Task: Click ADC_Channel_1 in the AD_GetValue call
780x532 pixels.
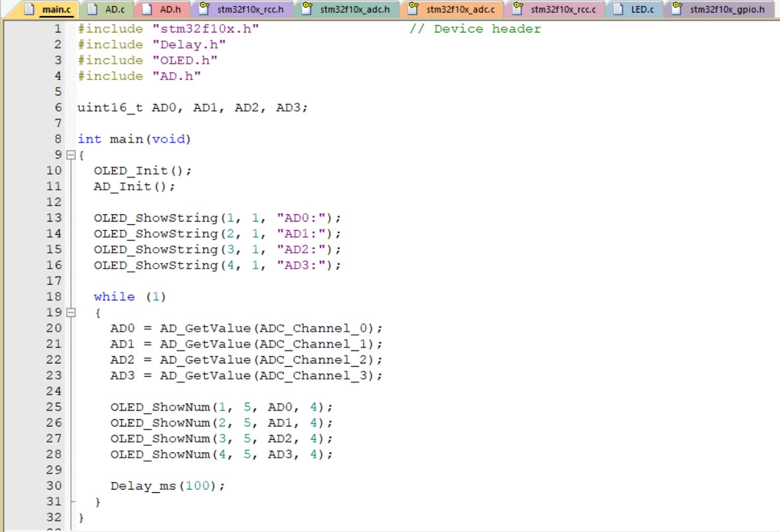Action: 313,344
